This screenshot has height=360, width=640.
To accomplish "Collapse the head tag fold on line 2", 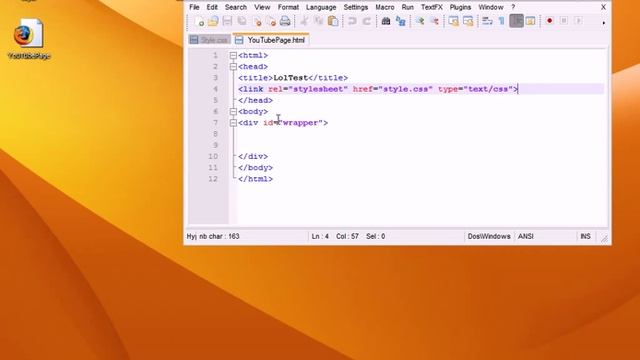I will pos(233,67).
